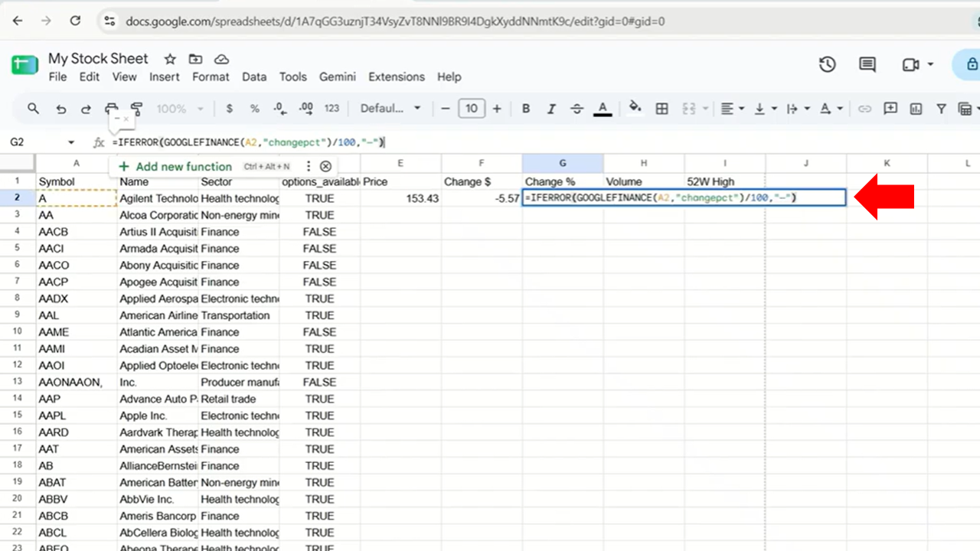This screenshot has height=551, width=980.
Task: Open the File menu
Action: [x=57, y=77]
